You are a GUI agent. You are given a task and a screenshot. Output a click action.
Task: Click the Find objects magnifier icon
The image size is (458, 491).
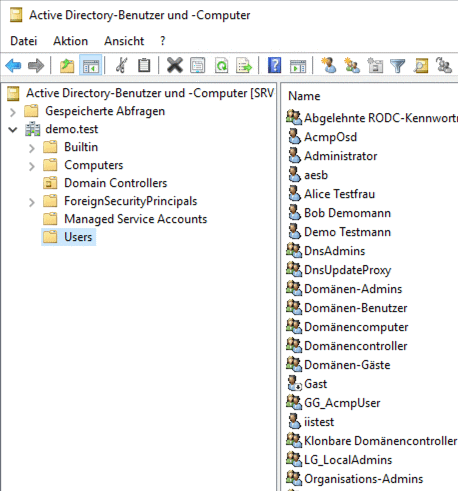point(421,65)
